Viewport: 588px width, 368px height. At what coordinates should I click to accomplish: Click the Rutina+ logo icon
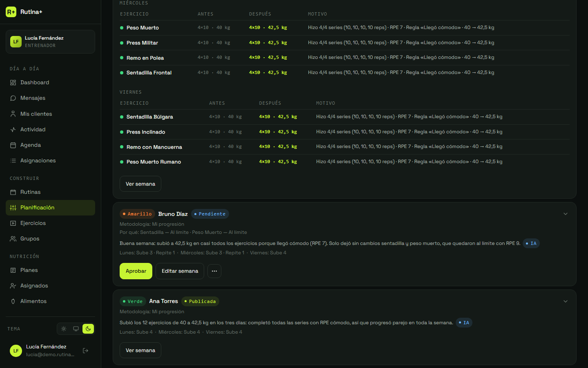coord(11,12)
